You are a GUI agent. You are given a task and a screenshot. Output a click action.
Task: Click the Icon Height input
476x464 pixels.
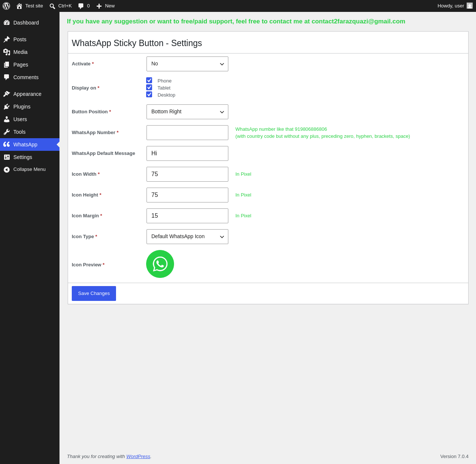click(x=187, y=195)
